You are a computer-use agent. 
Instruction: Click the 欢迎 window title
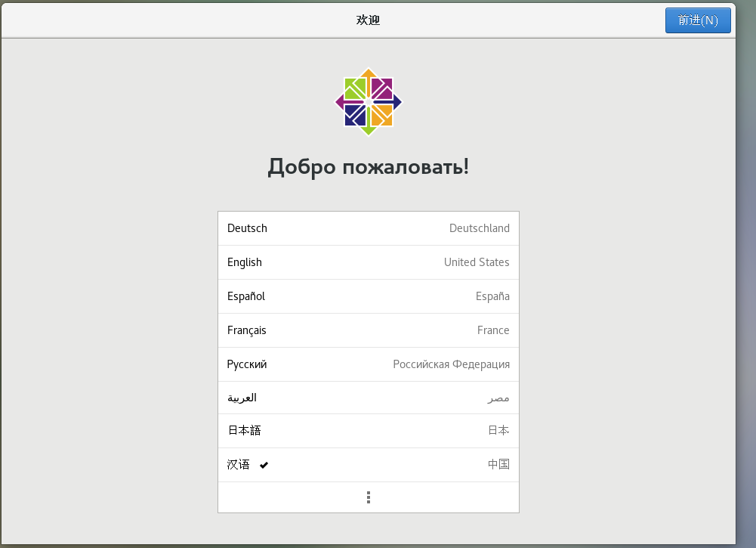369,20
